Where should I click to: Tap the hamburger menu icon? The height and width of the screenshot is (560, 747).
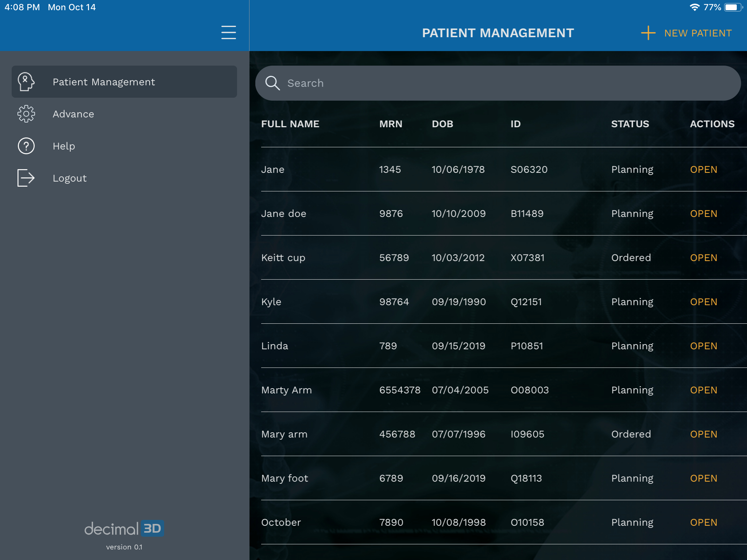point(228,32)
